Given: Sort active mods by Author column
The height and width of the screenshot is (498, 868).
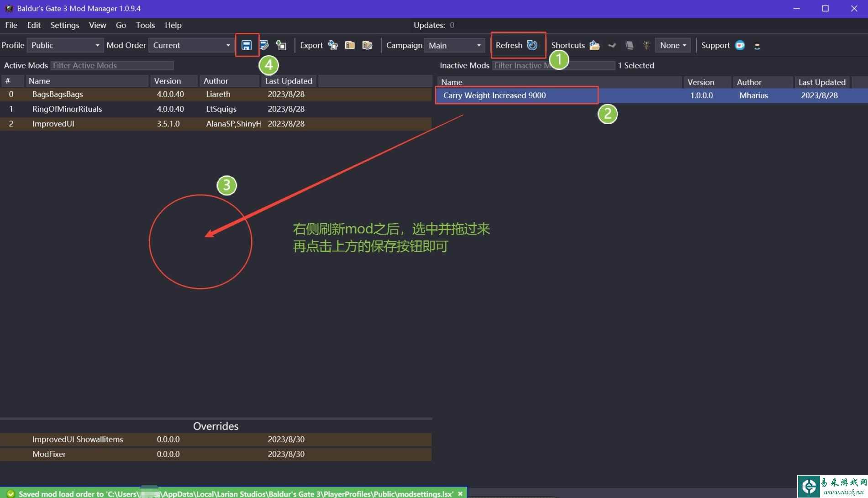Looking at the screenshot, I should [230, 81].
